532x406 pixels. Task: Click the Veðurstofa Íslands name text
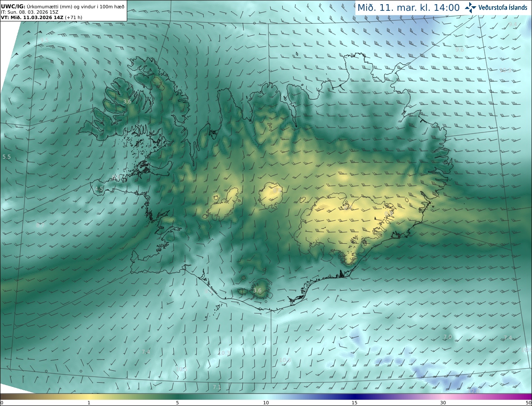[x=502, y=7]
